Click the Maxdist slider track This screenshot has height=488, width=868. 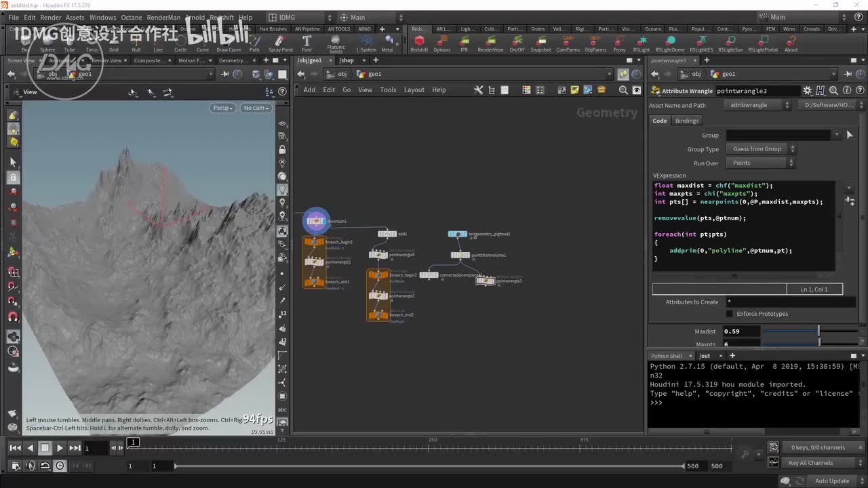click(x=790, y=331)
